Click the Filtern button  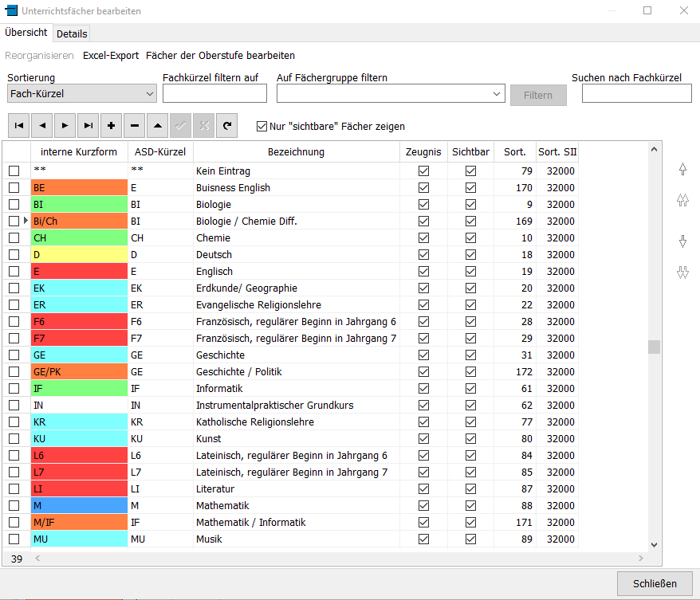point(538,95)
